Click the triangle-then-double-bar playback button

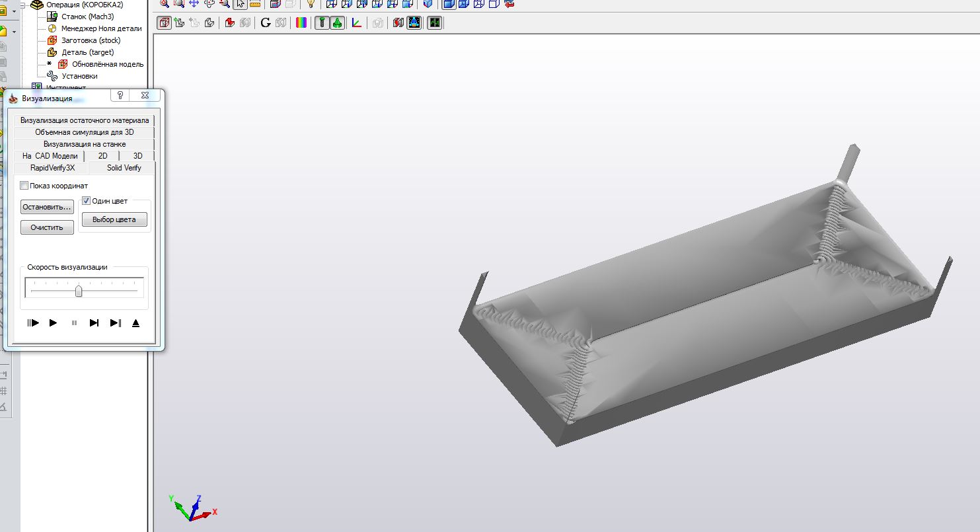click(116, 323)
